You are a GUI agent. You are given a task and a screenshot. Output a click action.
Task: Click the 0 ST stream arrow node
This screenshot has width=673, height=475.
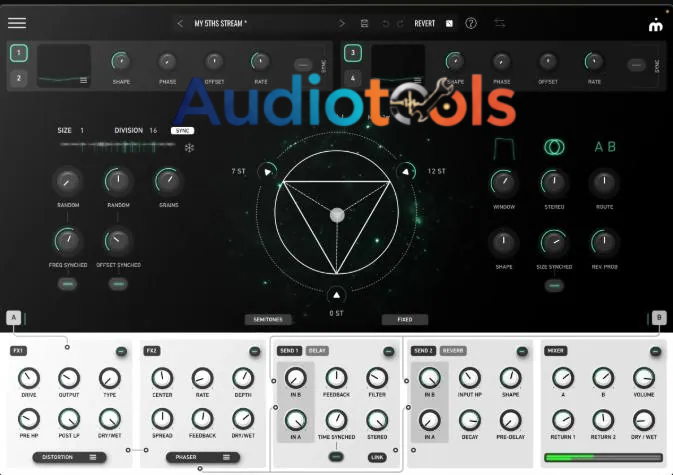(336, 295)
